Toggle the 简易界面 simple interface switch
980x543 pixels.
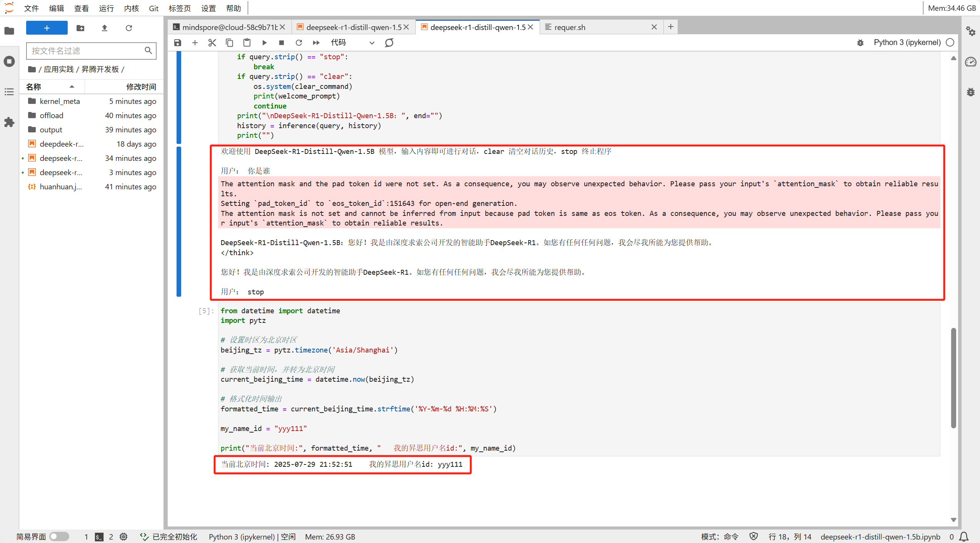click(x=59, y=536)
